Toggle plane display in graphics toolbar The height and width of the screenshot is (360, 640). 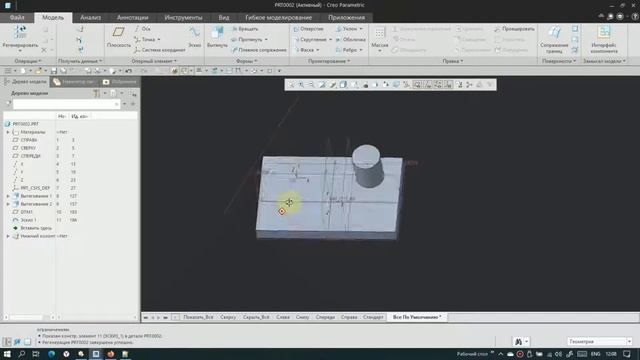coord(417,84)
